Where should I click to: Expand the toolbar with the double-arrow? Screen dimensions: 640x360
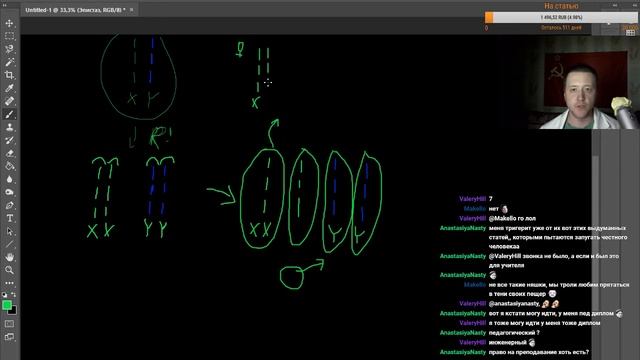[4, 5]
